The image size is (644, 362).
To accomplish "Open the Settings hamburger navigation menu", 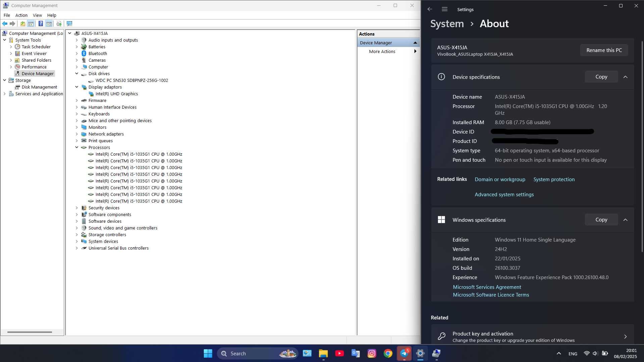I will 444,9.
